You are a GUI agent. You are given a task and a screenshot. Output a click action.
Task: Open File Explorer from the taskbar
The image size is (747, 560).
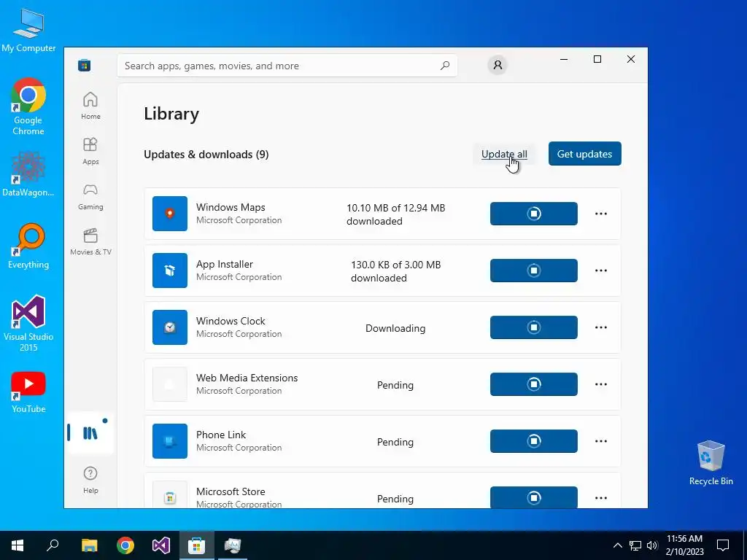90,545
